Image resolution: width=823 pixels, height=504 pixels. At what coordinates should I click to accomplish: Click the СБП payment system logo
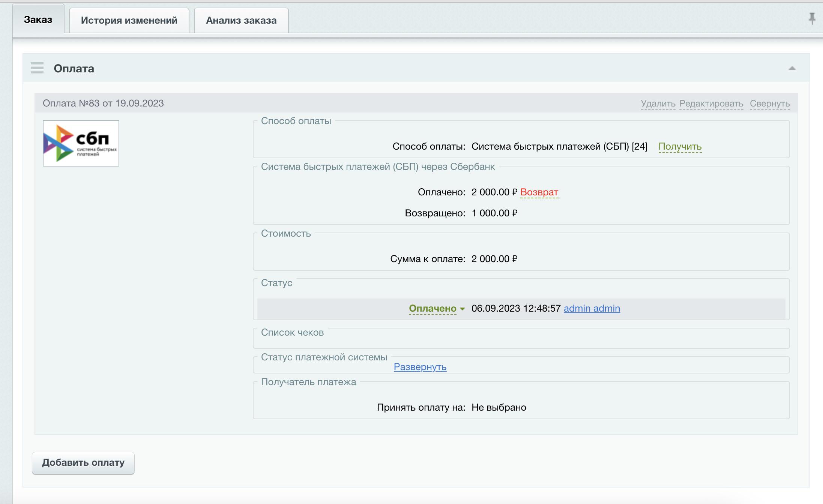(x=81, y=143)
